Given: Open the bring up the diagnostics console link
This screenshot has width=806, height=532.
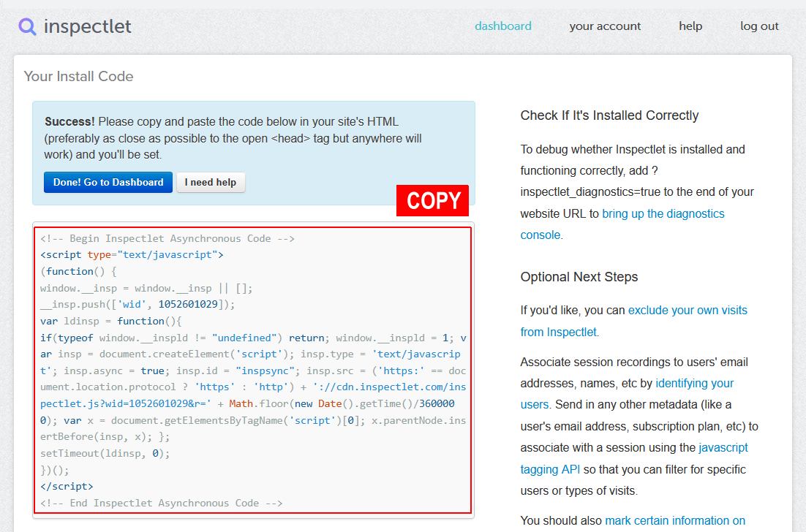Looking at the screenshot, I should click(663, 214).
